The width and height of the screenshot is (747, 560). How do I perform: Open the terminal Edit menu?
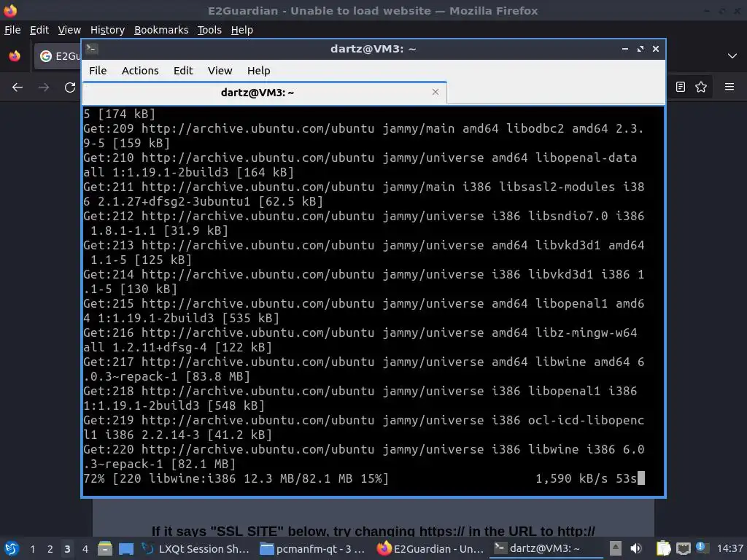(x=183, y=71)
